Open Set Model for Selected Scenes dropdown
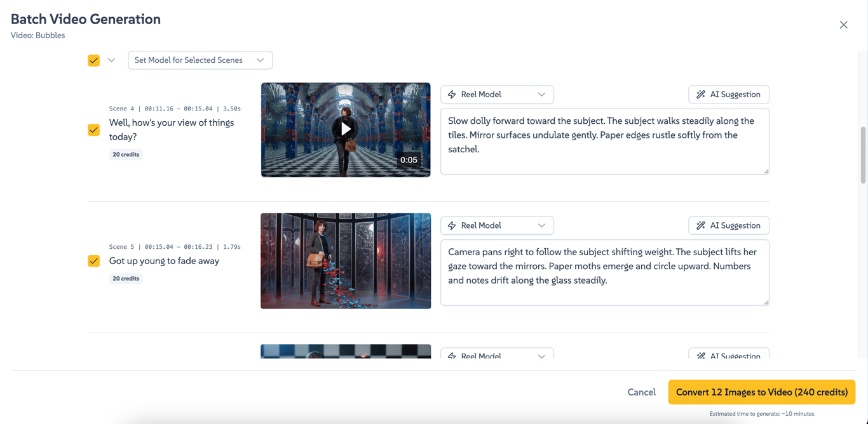 click(x=200, y=60)
